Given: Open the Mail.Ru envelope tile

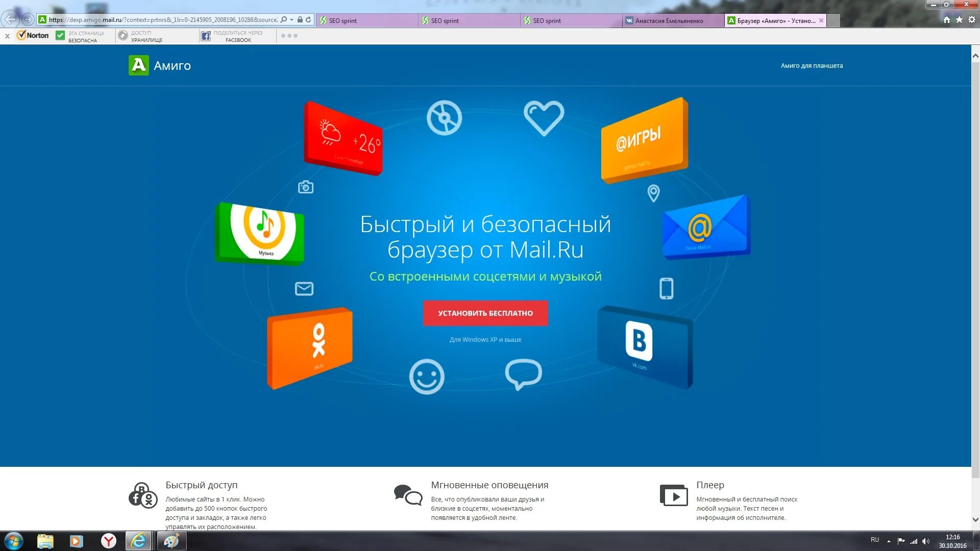Looking at the screenshot, I should pyautogui.click(x=705, y=228).
